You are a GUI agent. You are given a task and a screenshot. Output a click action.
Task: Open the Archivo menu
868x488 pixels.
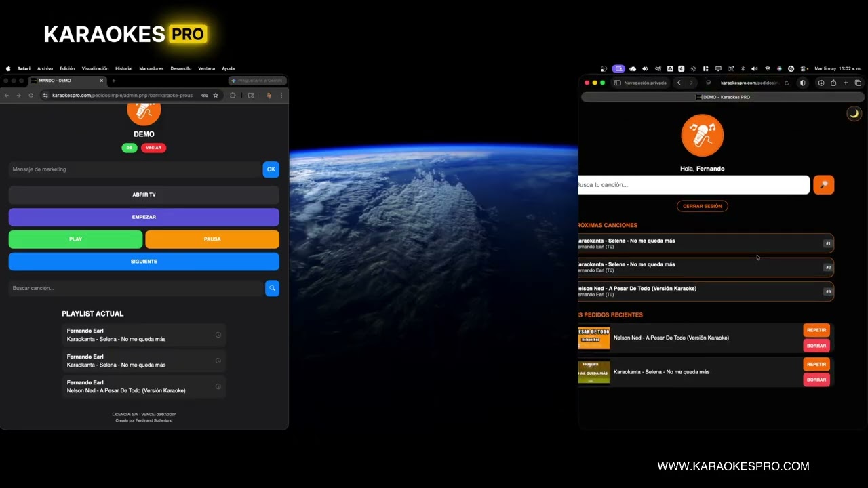tap(45, 68)
